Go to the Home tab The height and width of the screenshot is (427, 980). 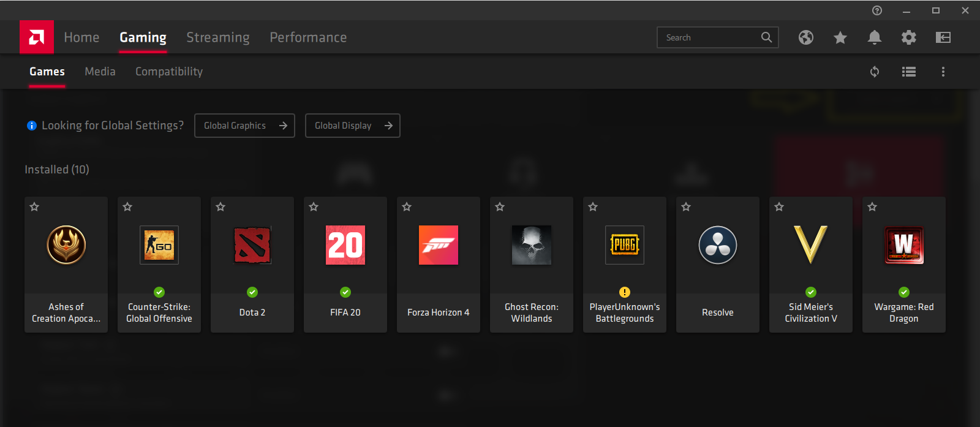[x=81, y=37]
